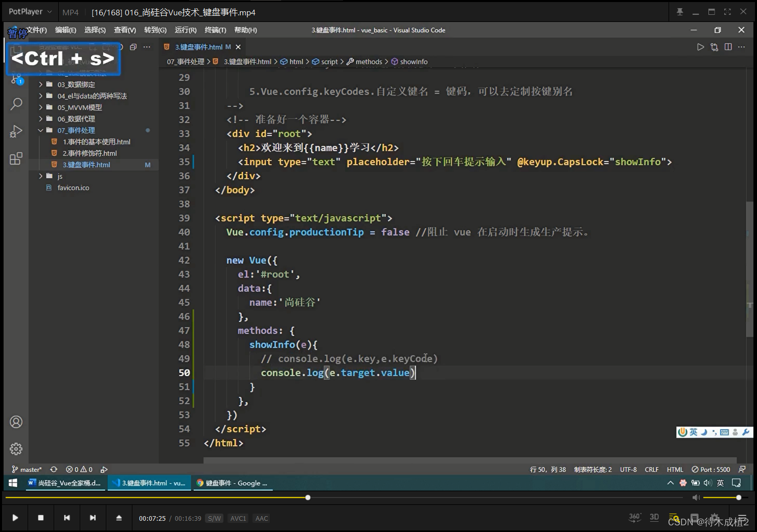Image resolution: width=757 pixels, height=532 pixels.
Task: Mute audio with PotPlayer speaker icon
Action: click(696, 497)
